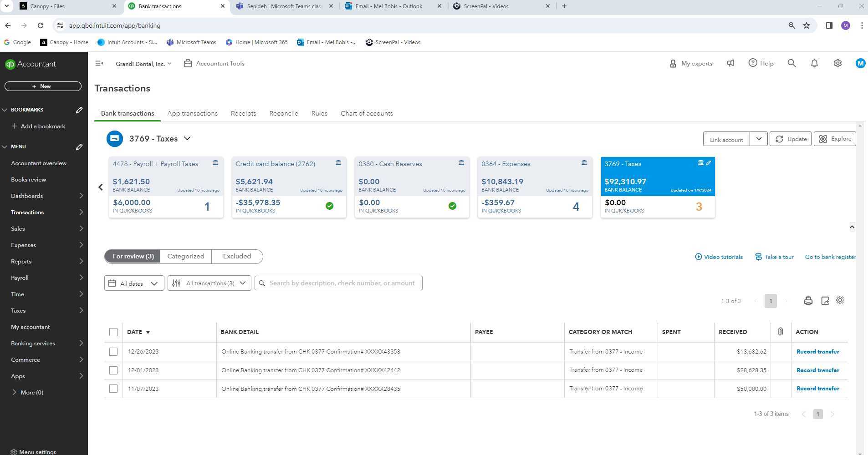
Task: Collapse the left navigation menu icon
Action: coord(99,64)
